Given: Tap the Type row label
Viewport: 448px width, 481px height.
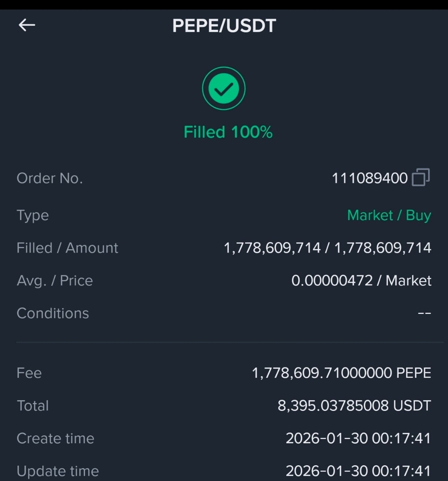Looking at the screenshot, I should (x=33, y=215).
